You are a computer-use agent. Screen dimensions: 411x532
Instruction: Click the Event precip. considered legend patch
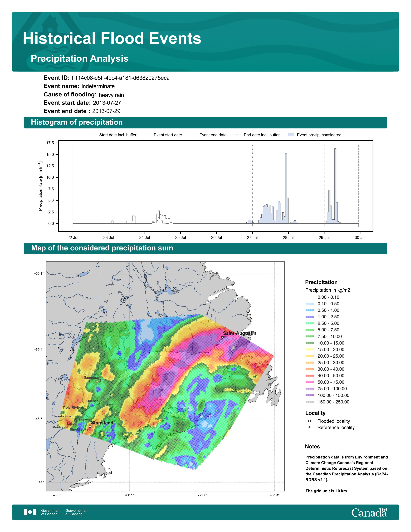(x=291, y=135)
